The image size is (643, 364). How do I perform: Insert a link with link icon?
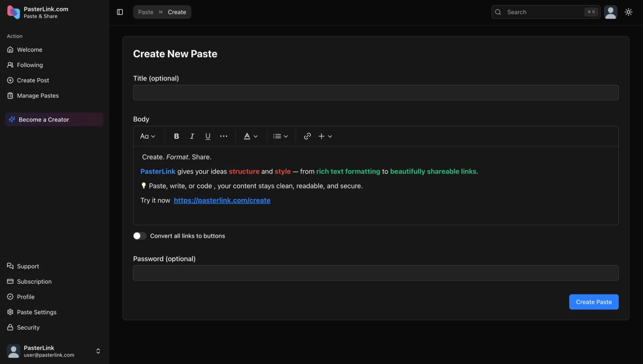point(307,136)
